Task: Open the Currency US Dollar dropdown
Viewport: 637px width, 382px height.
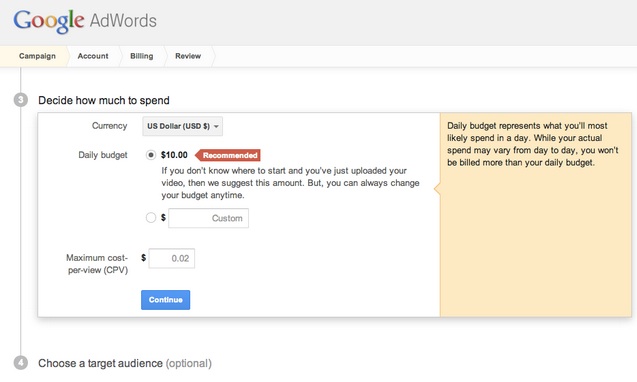Action: tap(182, 126)
